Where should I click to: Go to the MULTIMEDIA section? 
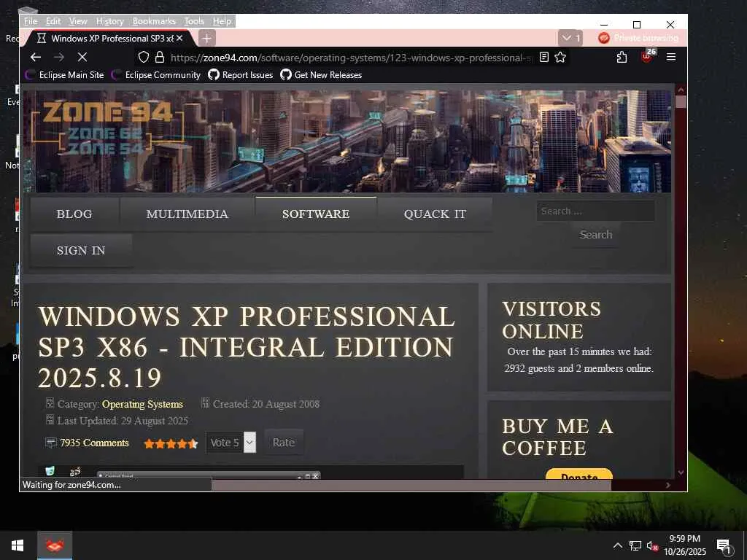[187, 214]
